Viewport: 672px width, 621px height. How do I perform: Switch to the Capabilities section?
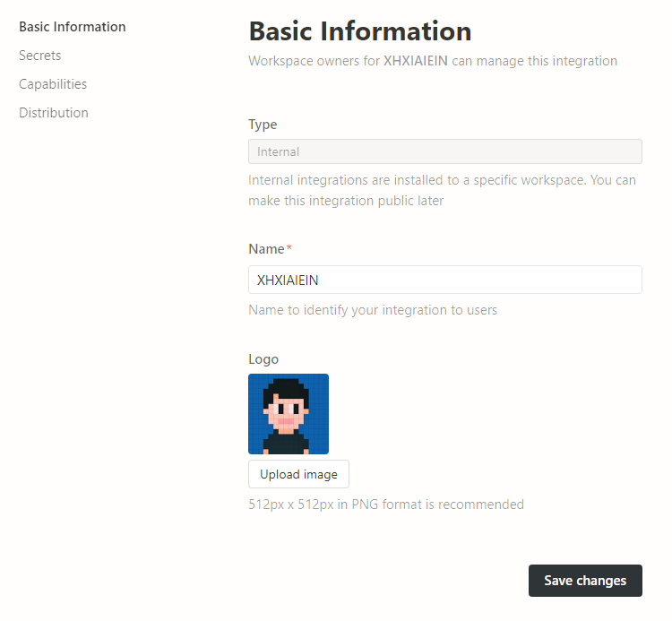53,84
